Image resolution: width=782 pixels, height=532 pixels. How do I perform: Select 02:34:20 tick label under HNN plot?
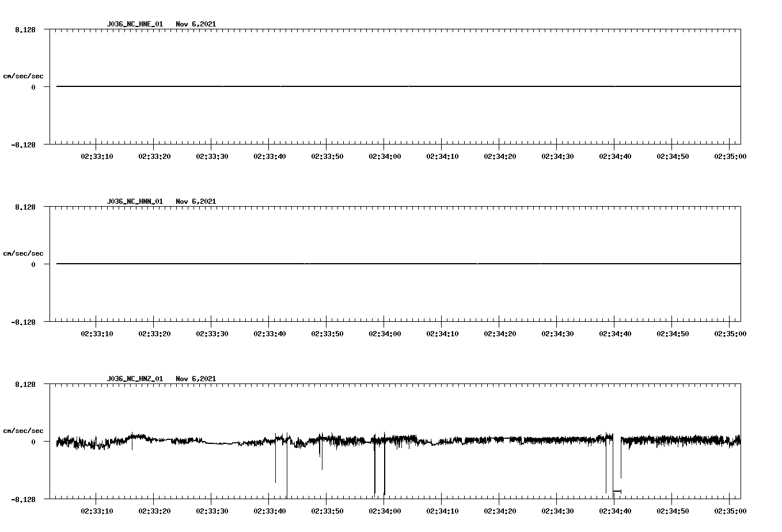tap(500, 333)
